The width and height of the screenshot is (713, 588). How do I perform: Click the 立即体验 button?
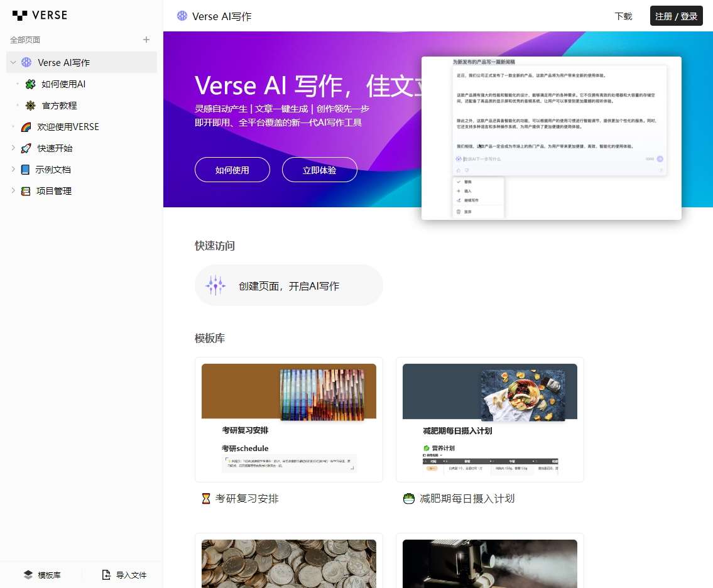click(320, 170)
